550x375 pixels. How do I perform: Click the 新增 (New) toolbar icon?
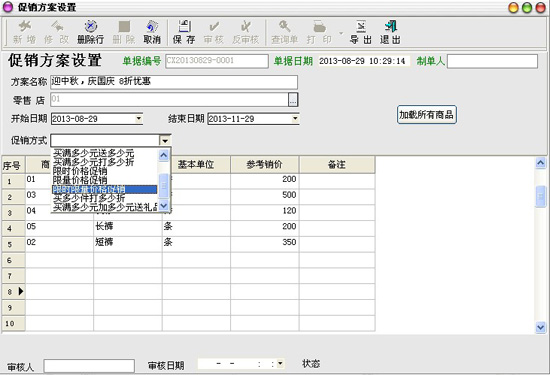(x=24, y=32)
